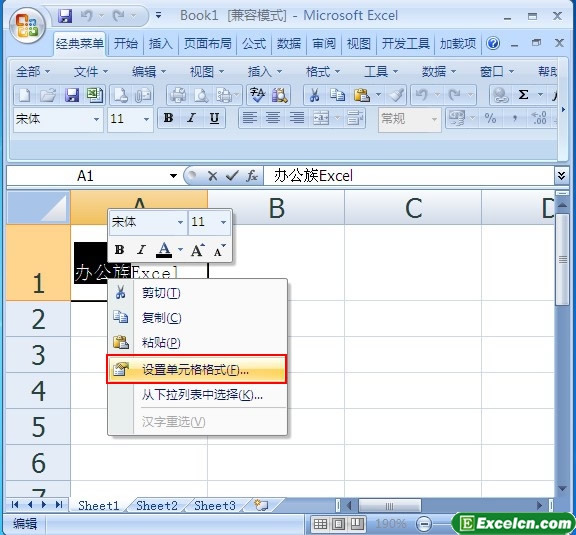Apply comma style format
Image resolution: width=576 pixels, height=535 pixels.
(x=515, y=118)
